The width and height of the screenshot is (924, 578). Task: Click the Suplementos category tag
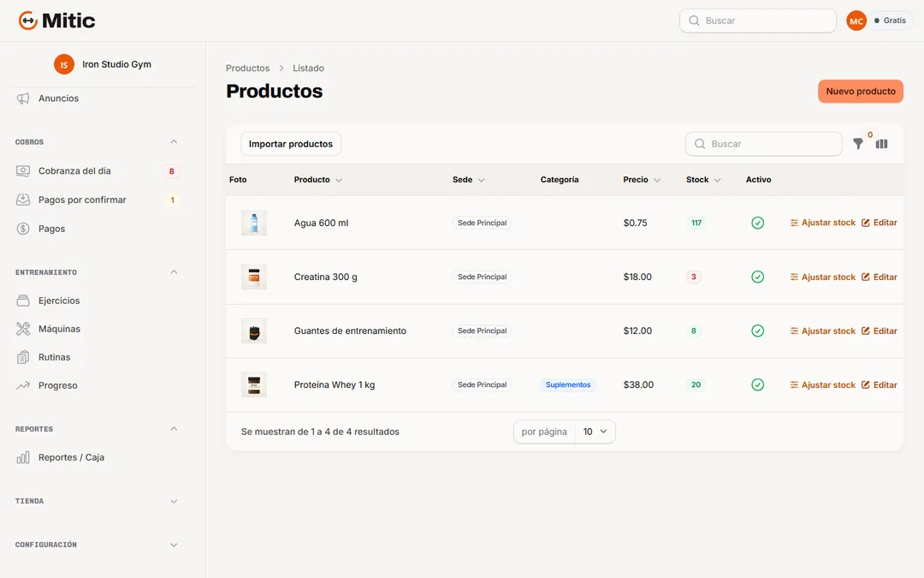tap(568, 385)
